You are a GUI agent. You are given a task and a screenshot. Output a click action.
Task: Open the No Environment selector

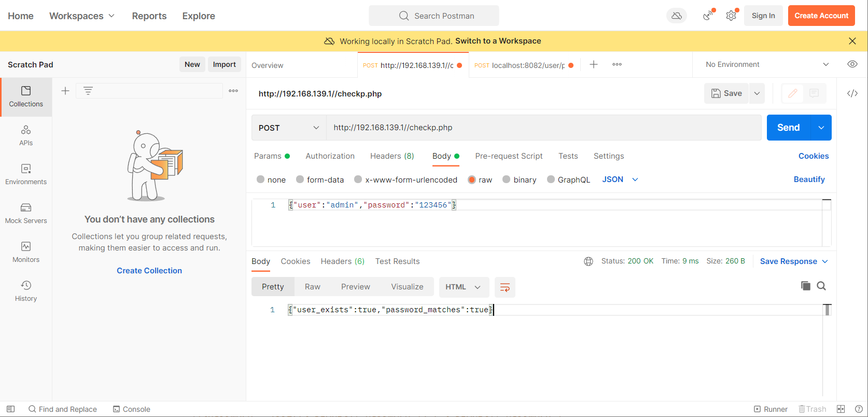tap(766, 64)
